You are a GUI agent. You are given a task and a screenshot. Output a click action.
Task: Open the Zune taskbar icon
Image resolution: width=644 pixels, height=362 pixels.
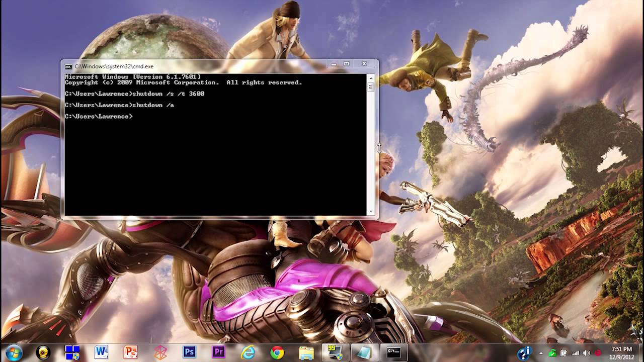(160, 352)
